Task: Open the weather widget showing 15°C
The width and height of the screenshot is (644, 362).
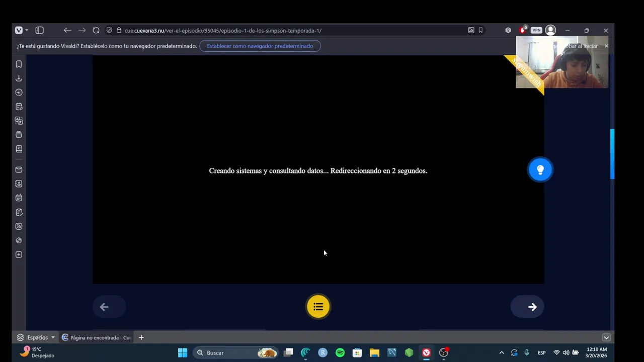Action: 38,352
